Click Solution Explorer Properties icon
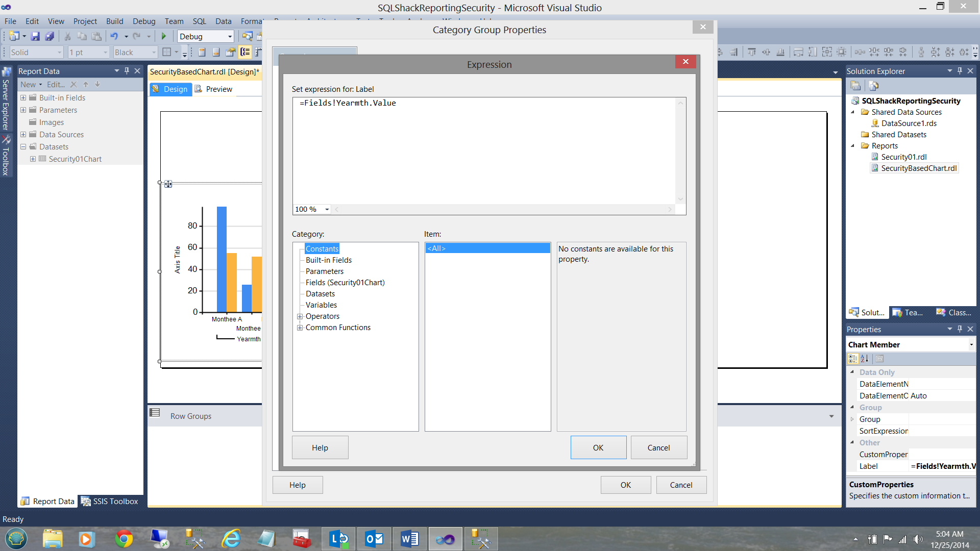 (x=855, y=86)
